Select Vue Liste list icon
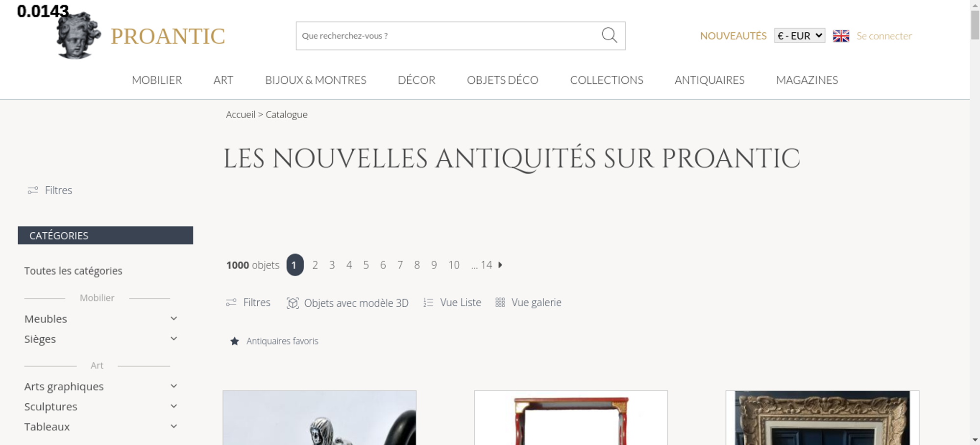Image resolution: width=980 pixels, height=445 pixels. point(428,302)
